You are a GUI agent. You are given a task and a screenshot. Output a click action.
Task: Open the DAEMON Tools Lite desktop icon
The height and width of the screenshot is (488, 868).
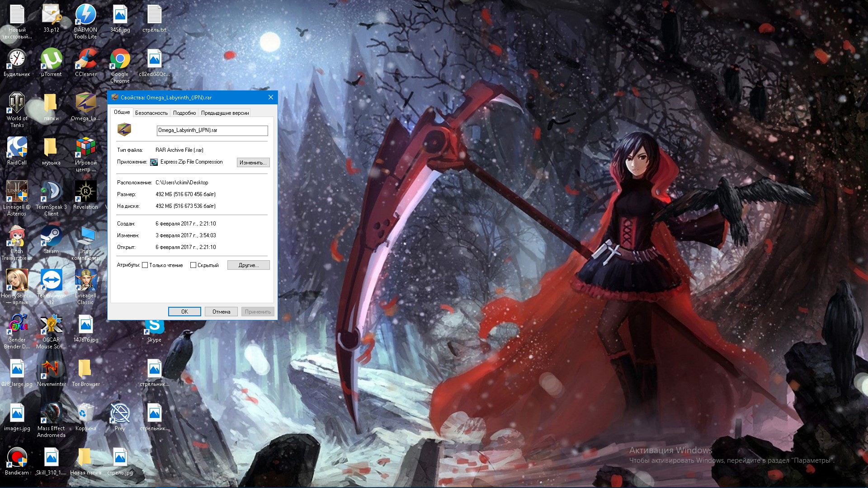click(x=85, y=21)
